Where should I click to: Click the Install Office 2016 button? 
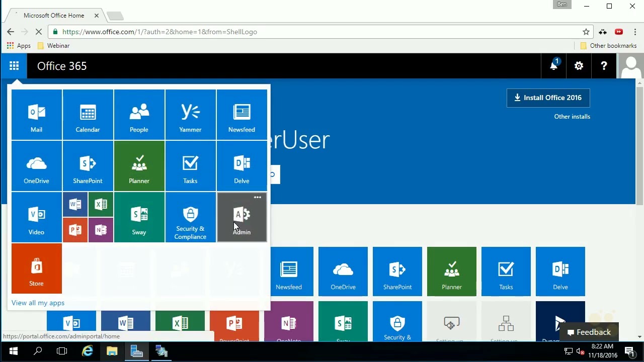coord(548,98)
